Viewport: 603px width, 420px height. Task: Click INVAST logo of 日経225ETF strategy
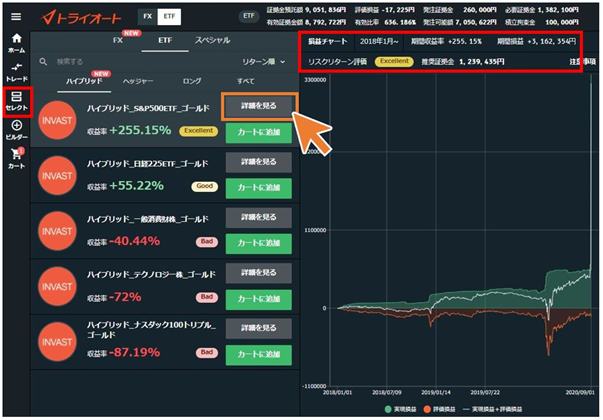pyautogui.click(x=57, y=175)
